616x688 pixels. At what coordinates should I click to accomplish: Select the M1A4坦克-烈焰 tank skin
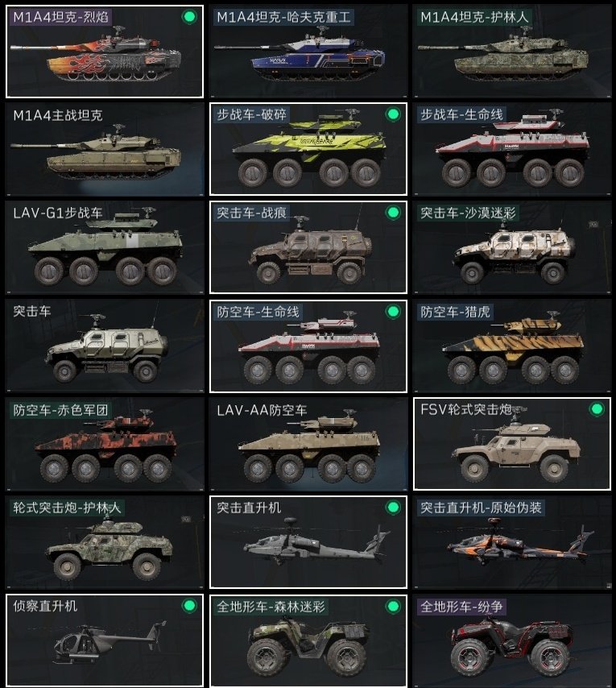coord(105,52)
